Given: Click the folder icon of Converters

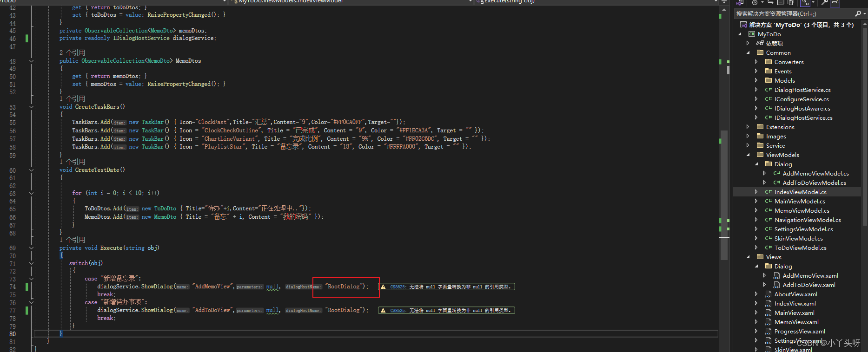Looking at the screenshot, I should pyautogui.click(x=769, y=62).
